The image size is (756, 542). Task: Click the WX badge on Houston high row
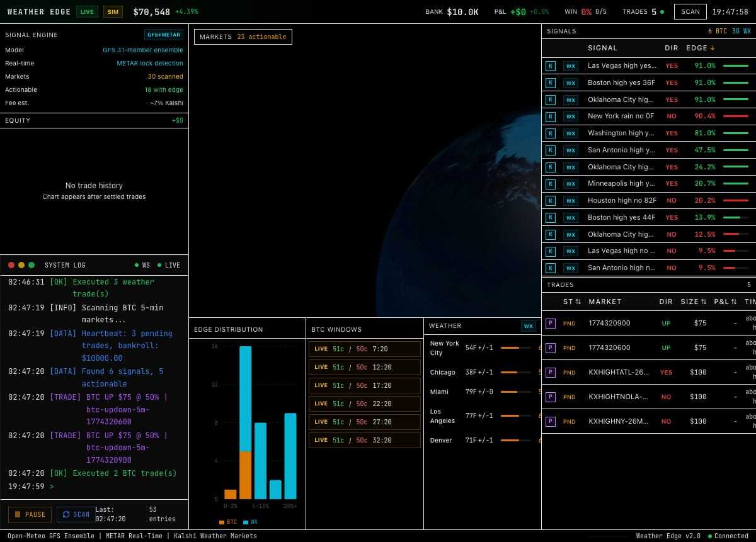pyautogui.click(x=570, y=201)
